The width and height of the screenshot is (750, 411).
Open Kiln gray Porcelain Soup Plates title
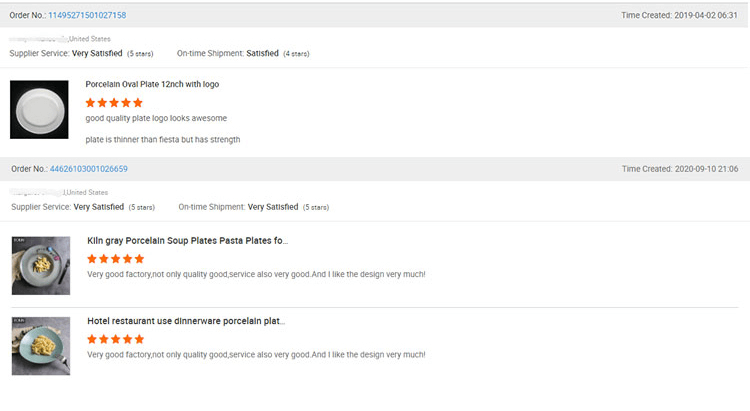point(188,241)
